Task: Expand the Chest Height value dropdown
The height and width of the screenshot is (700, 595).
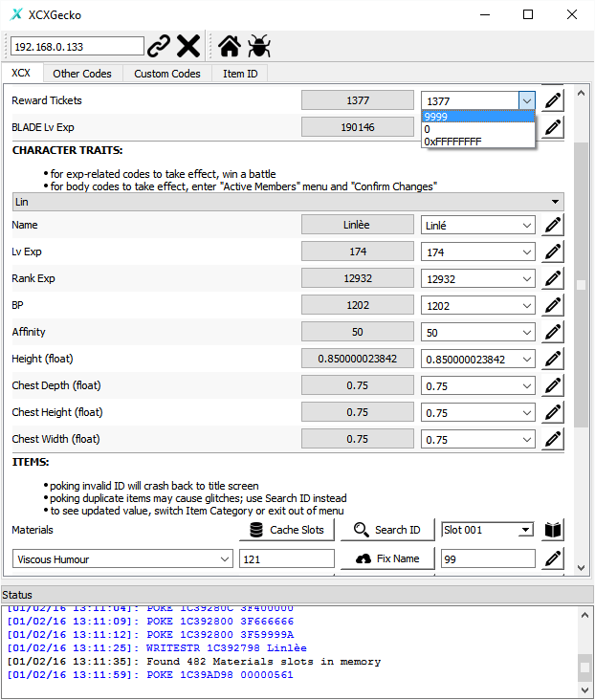Action: (527, 412)
